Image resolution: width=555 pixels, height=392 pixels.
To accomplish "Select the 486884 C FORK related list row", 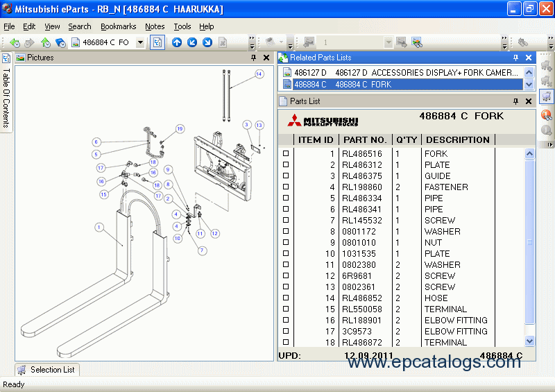I will (x=402, y=84).
